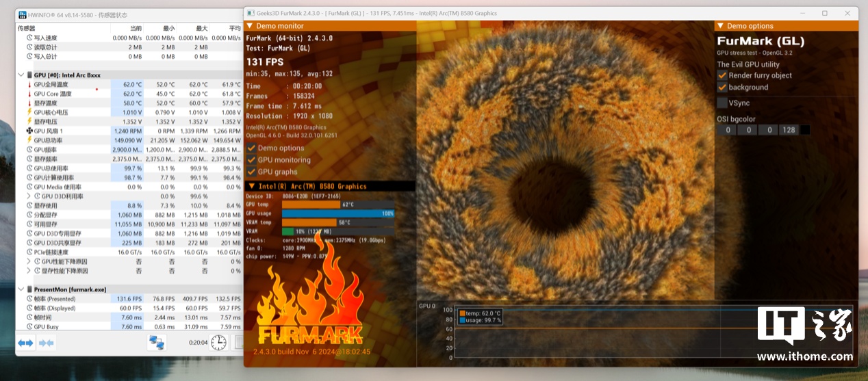Viewport: 868px width, 381px height.
Task: Collapse the Demo monitor panel
Action: tap(250, 26)
